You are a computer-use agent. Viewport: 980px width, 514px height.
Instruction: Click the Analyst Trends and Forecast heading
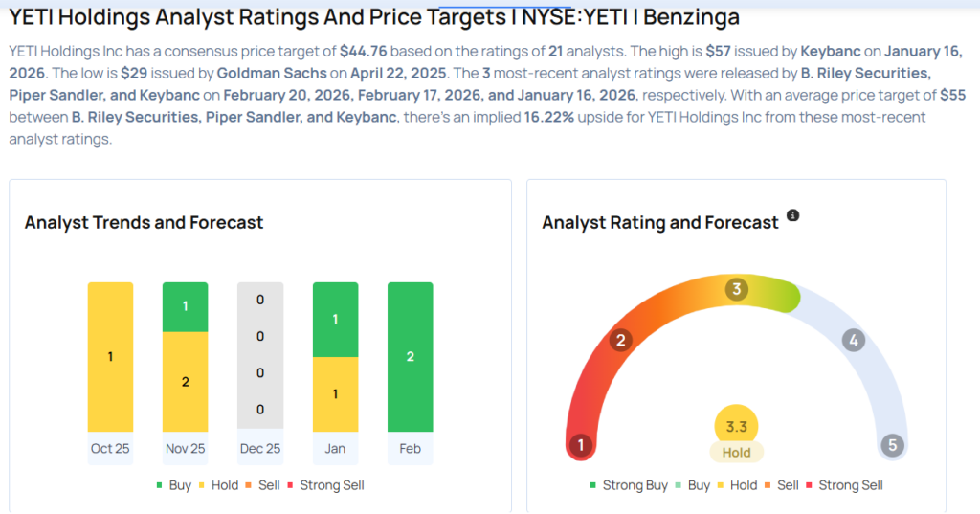[144, 222]
